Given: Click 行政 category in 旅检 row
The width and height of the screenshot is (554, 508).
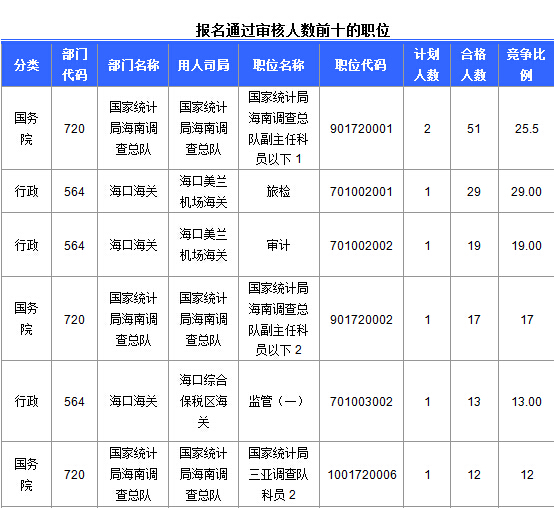Looking at the screenshot, I should pos(26,191).
